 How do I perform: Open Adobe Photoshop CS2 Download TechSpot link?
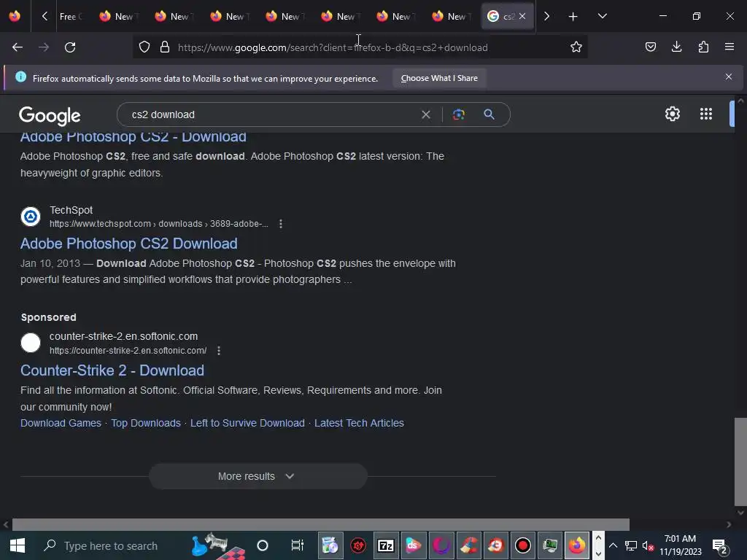coord(128,244)
